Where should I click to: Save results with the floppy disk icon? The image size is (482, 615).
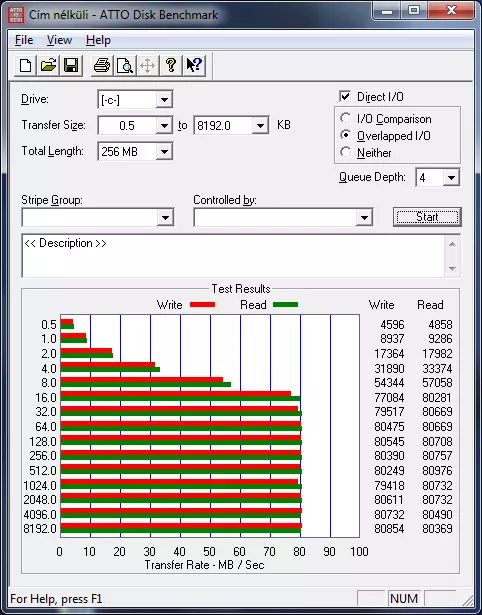pos(71,65)
